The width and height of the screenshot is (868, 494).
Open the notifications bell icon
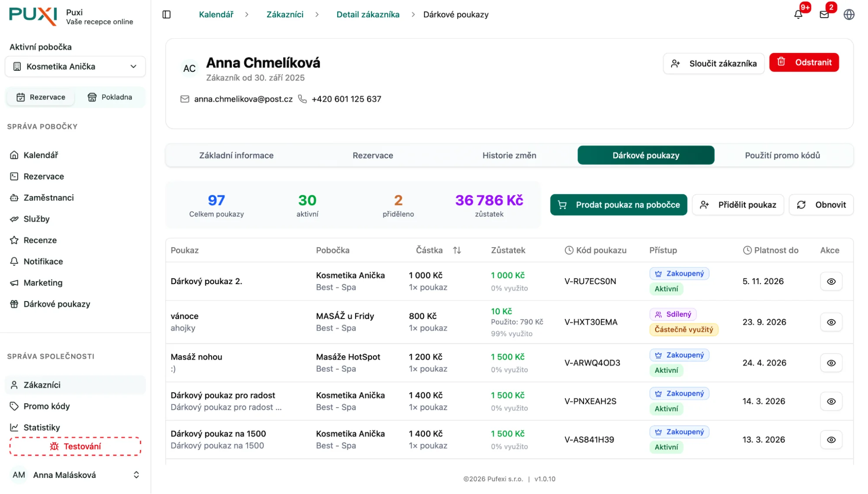798,14
